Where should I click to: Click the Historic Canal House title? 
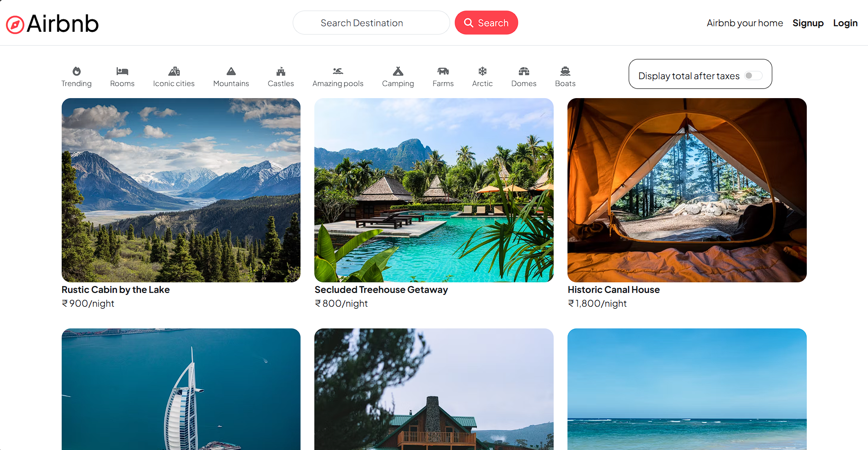613,290
